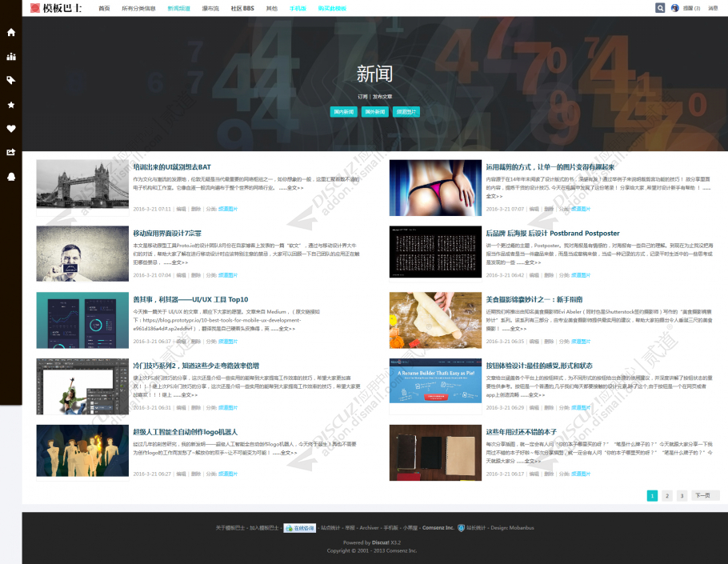Open the man holding phone thumbnail
Viewport: 728px width, 564px height.
tap(82, 254)
